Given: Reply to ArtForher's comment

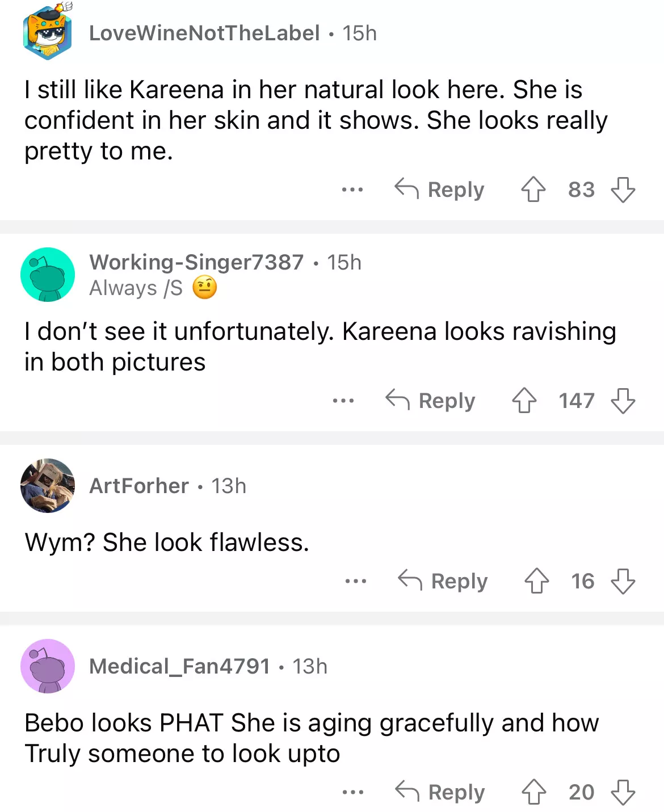Looking at the screenshot, I should point(443,581).
